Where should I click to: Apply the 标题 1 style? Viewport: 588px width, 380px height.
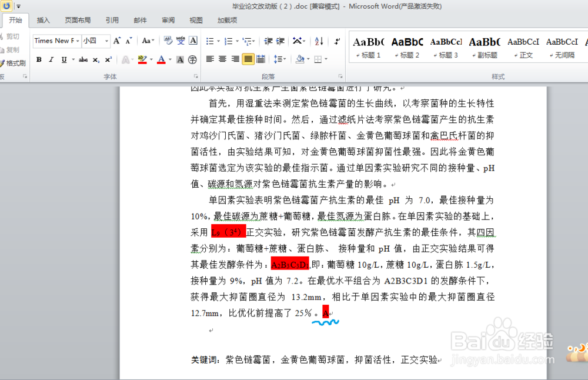point(368,46)
